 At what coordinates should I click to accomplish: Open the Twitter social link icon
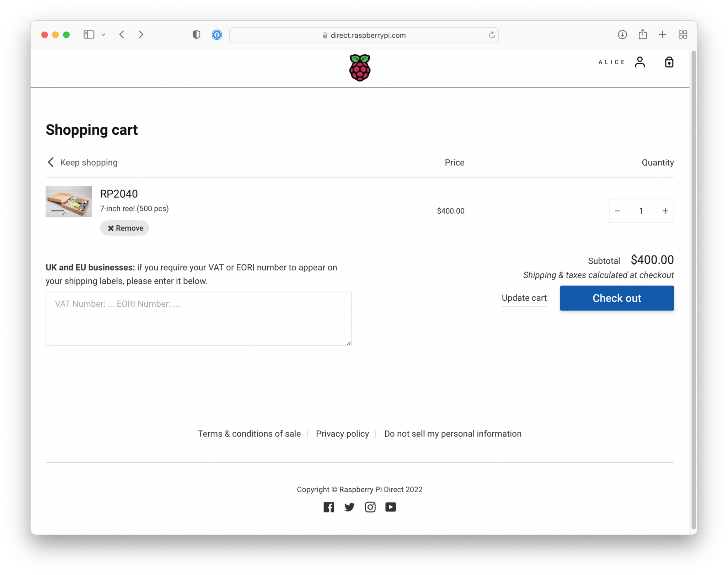349,507
